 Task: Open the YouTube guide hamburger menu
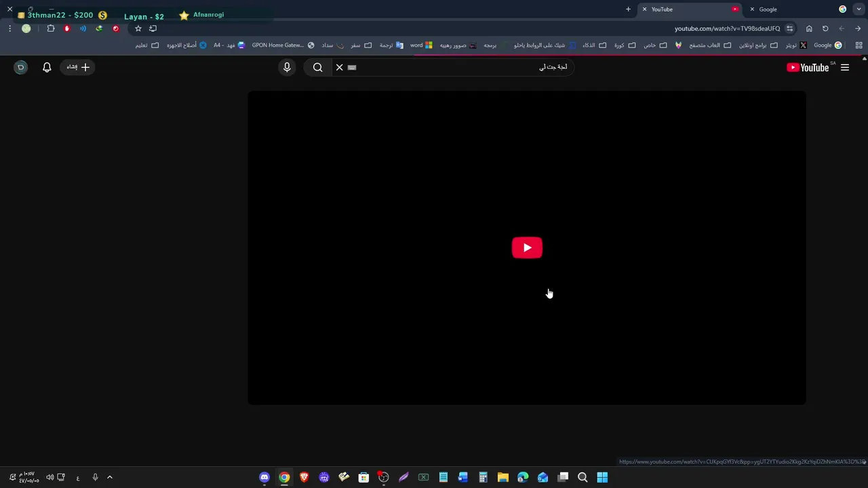click(x=845, y=67)
